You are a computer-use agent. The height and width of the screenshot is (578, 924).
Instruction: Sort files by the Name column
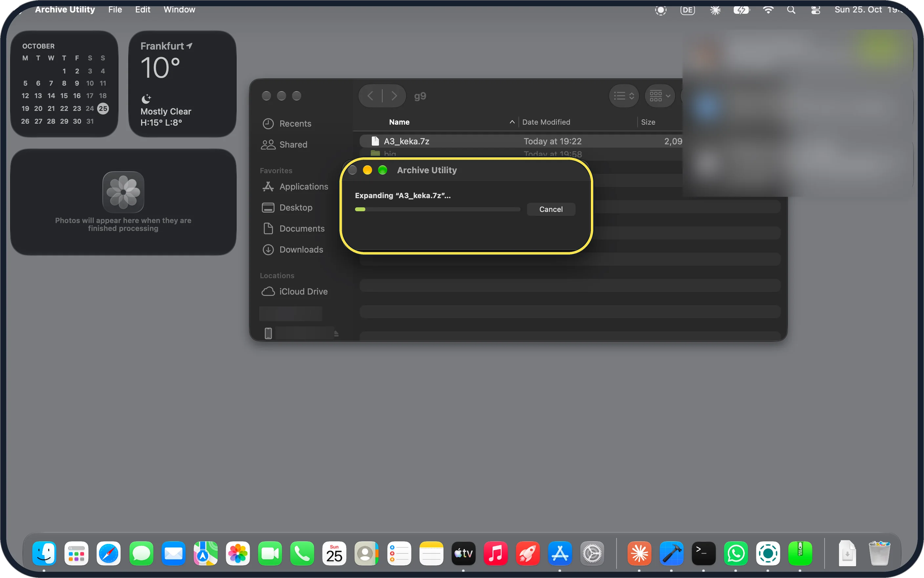399,122
